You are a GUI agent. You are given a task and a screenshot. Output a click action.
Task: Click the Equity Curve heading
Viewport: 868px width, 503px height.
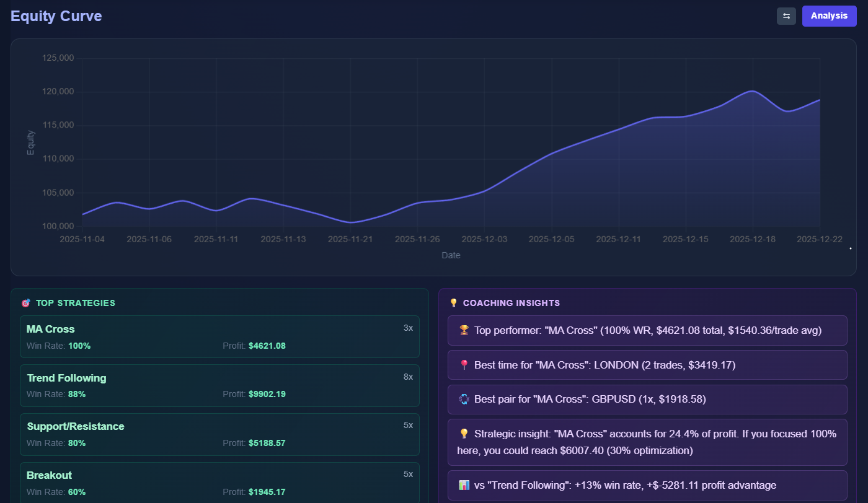(56, 16)
